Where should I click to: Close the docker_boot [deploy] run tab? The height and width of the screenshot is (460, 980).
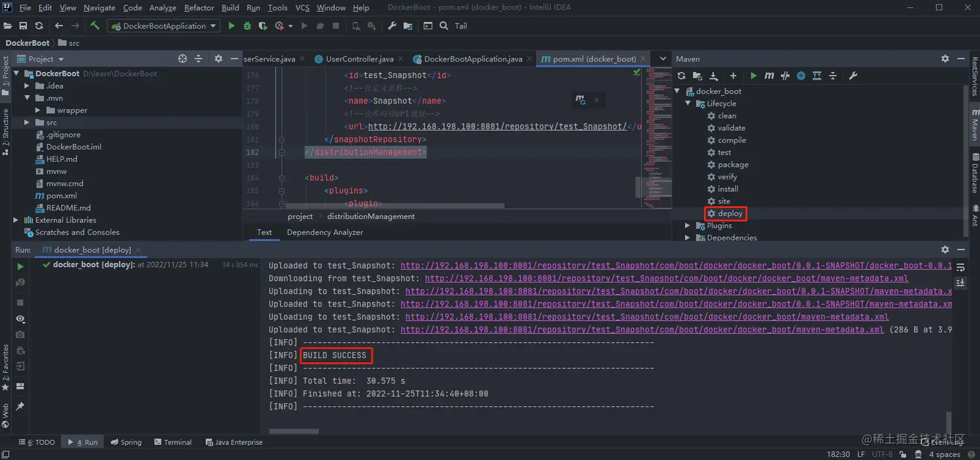(x=138, y=250)
